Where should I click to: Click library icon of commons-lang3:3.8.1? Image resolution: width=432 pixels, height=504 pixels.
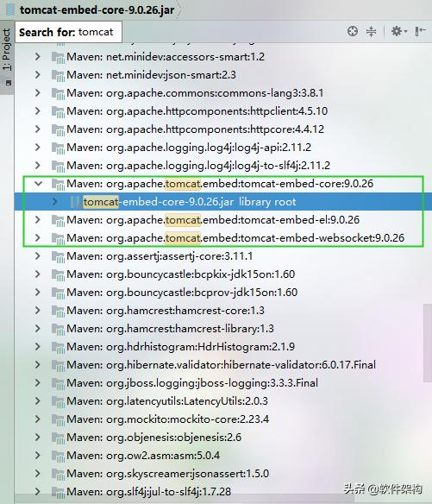coord(58,93)
